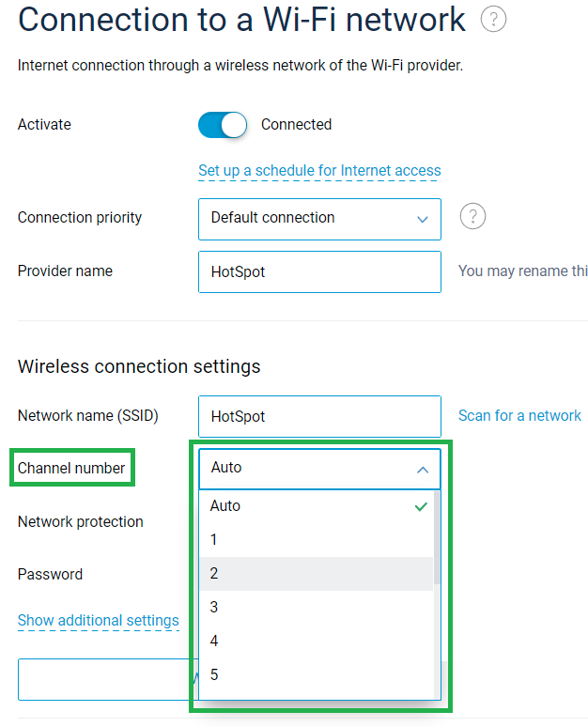
Task: Toggle the Activate connection switch
Action: coord(223,125)
